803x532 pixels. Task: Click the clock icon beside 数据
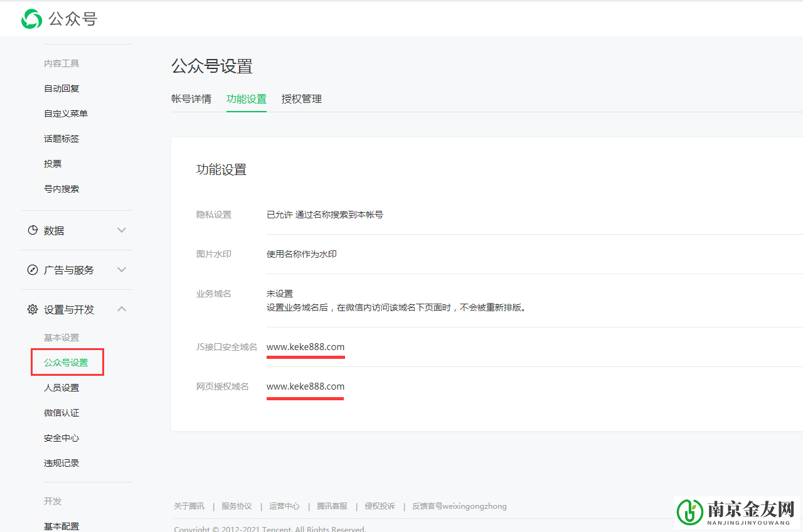pos(32,230)
